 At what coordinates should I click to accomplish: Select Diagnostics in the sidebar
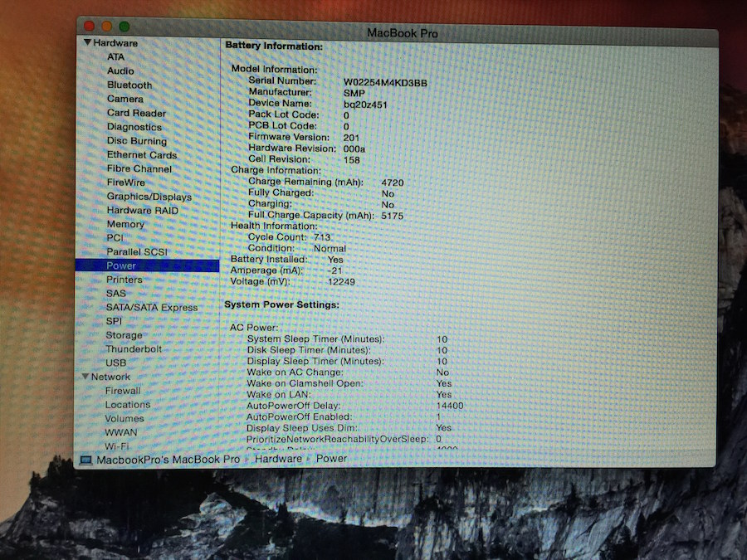pos(134,127)
